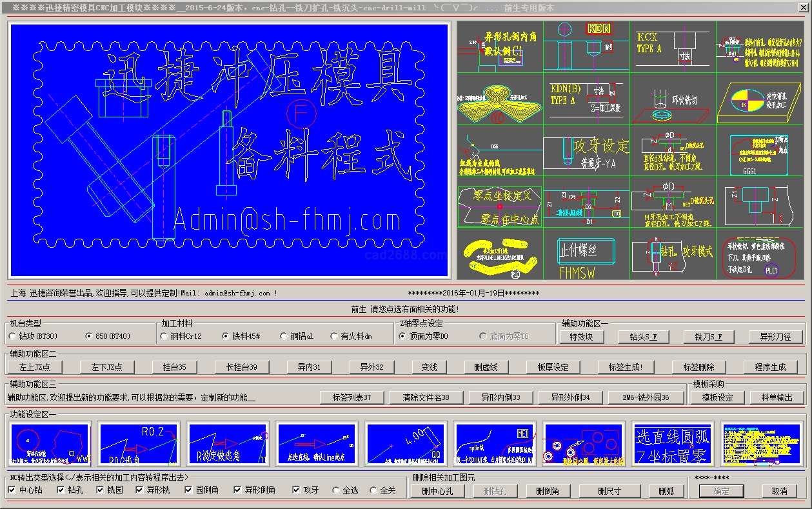Select the 钻攻(BT30) machine type radio
Image resolution: width=812 pixels, height=509 pixels.
13,336
